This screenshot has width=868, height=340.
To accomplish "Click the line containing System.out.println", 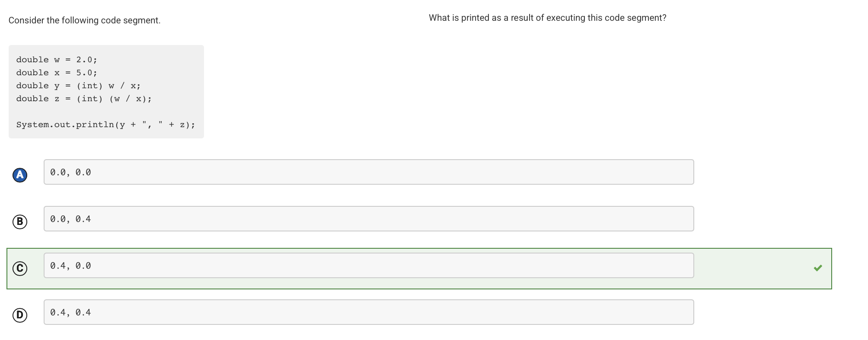I will [x=105, y=125].
